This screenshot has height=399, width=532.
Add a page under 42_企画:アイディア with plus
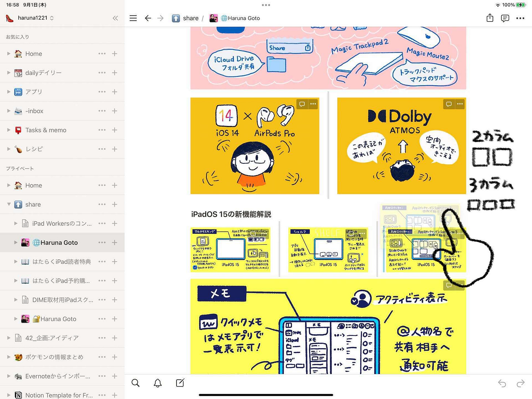point(114,338)
